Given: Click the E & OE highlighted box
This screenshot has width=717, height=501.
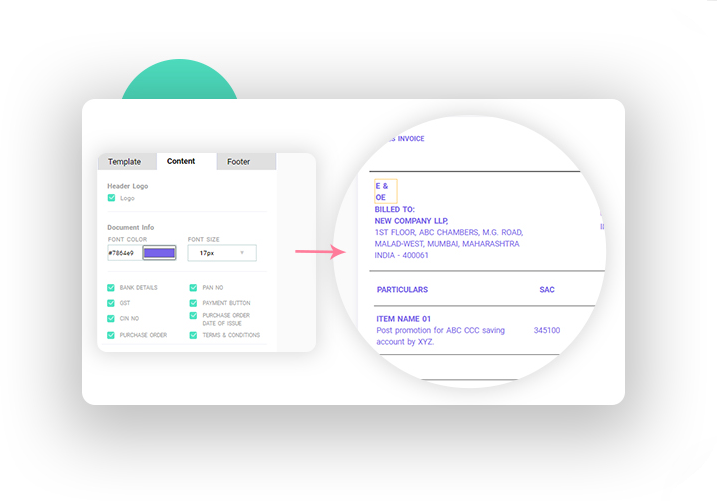Looking at the screenshot, I should (385, 191).
